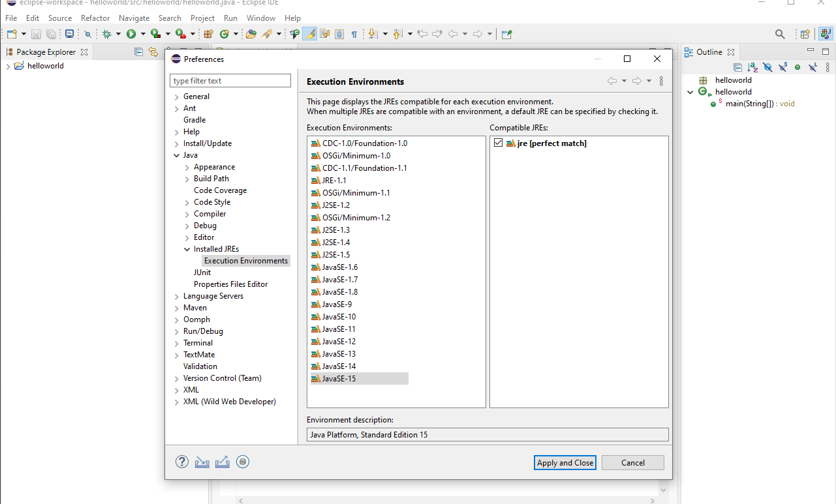Toggle Hide Fields icon in Outline
836x504 pixels.
click(x=767, y=67)
